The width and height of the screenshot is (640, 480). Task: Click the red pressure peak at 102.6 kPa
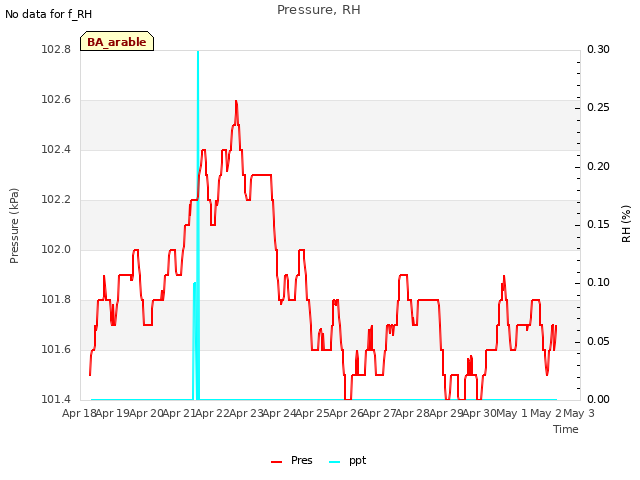point(236,101)
